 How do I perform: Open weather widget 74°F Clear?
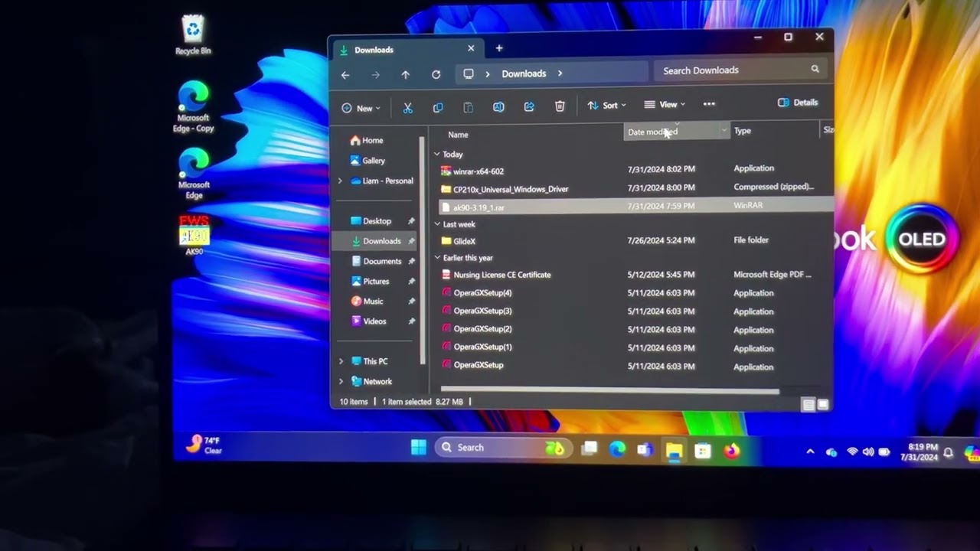204,445
